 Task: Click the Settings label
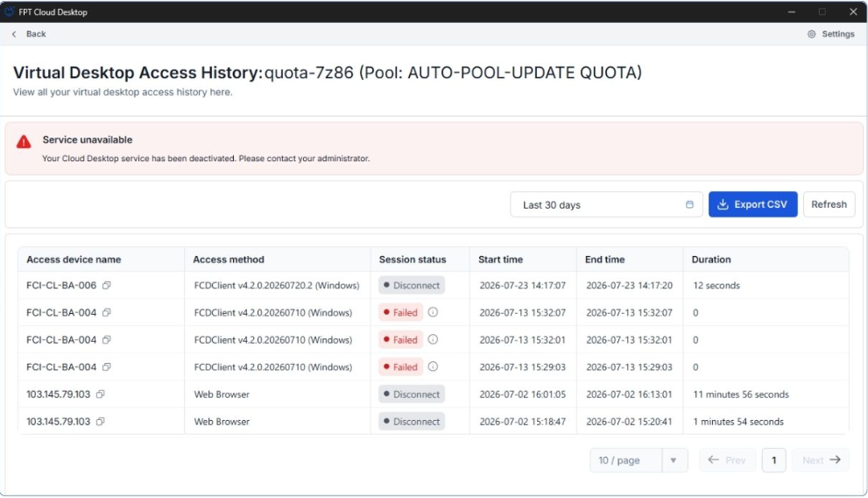tap(838, 34)
